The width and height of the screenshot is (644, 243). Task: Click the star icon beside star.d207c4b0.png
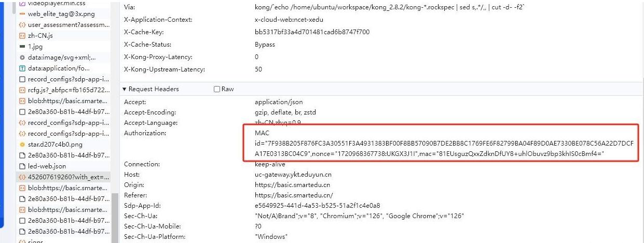tap(22, 145)
